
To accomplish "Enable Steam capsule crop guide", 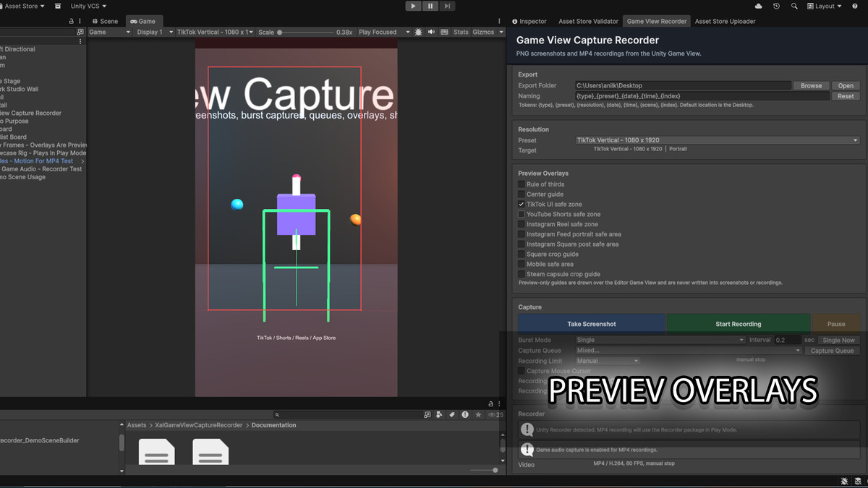I will pos(521,274).
